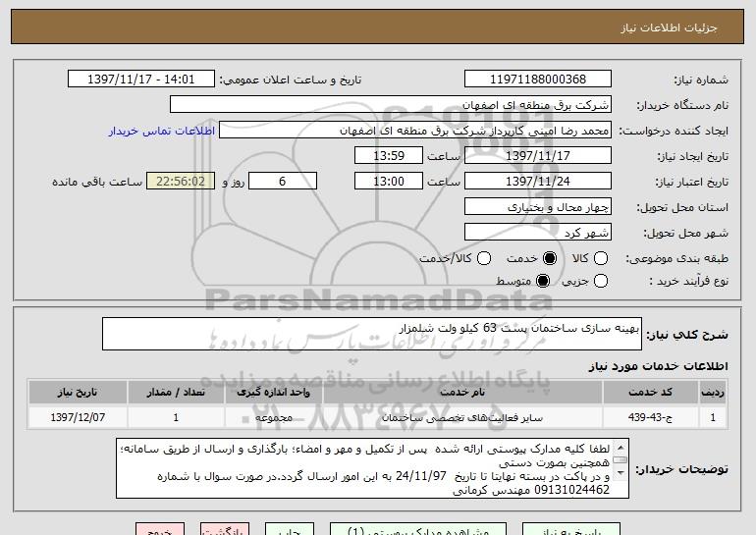Click the delivery city field شهر کرد
This screenshot has height=535, width=756.
pos(538,233)
